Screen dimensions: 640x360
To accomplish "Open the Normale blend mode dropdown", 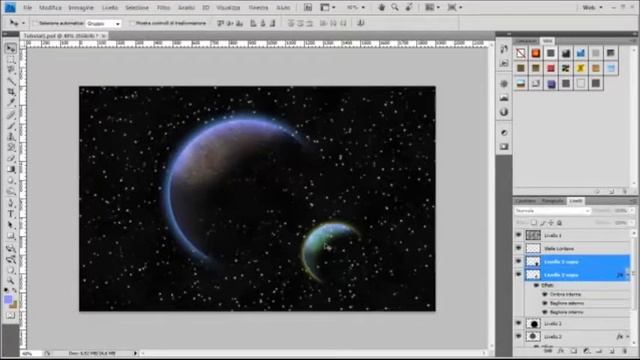I will [x=552, y=211].
